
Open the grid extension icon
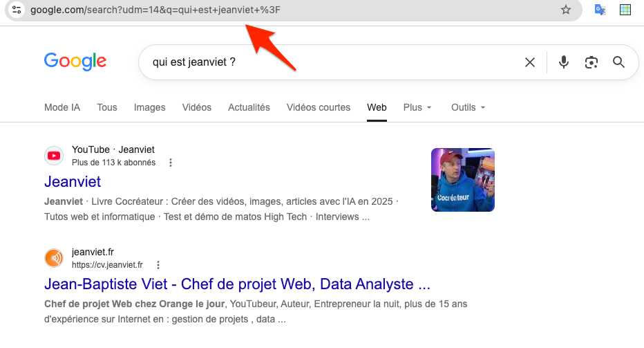click(625, 10)
